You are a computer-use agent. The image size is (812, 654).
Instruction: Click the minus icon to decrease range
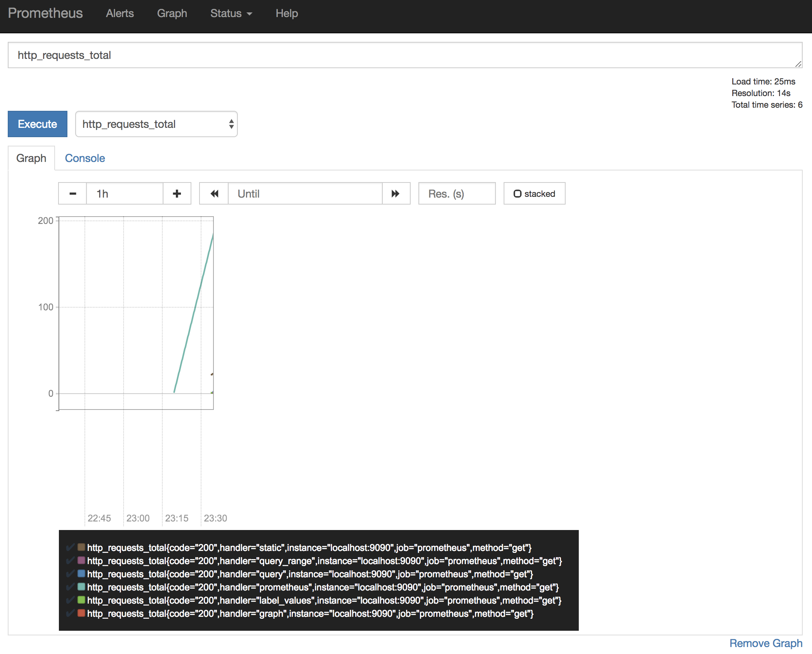pos(72,194)
